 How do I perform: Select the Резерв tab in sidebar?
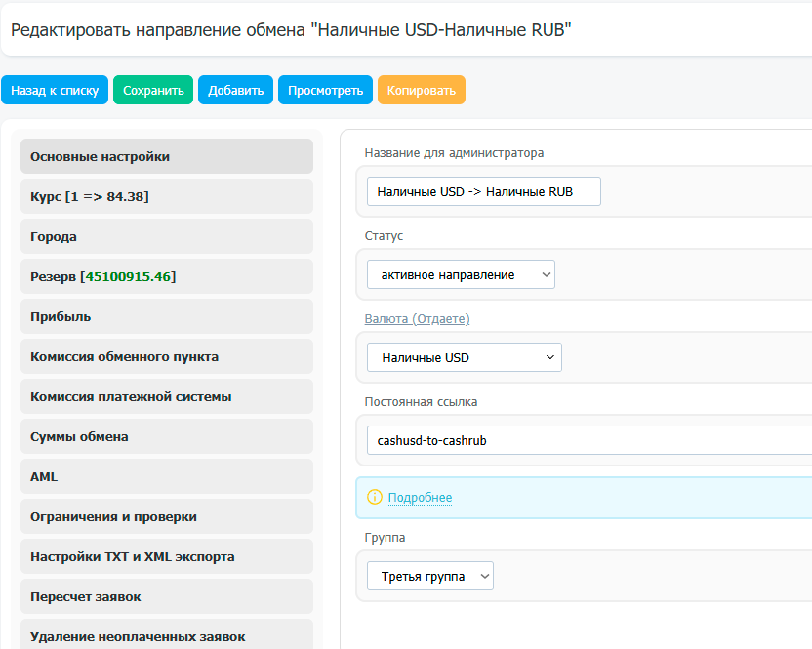tap(166, 276)
